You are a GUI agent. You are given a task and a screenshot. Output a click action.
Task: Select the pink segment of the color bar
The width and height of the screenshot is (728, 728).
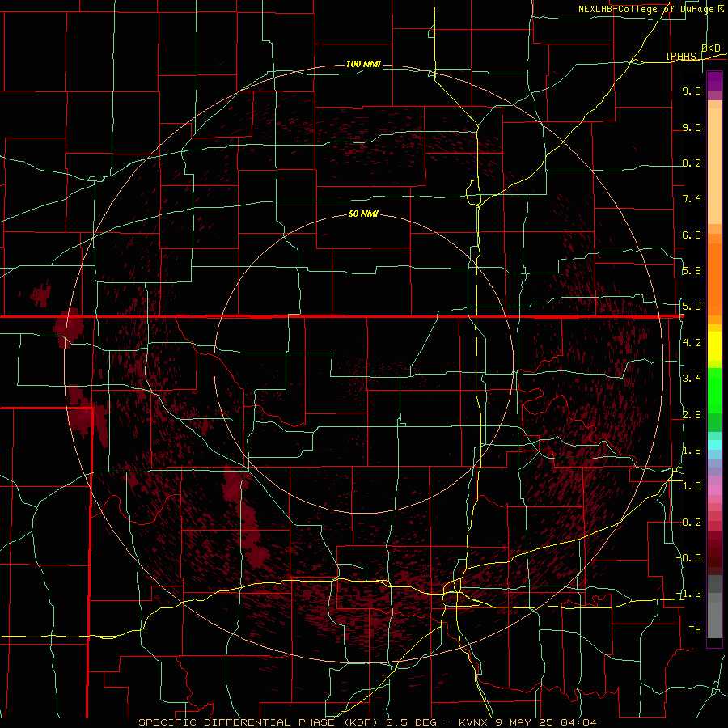coord(714,490)
